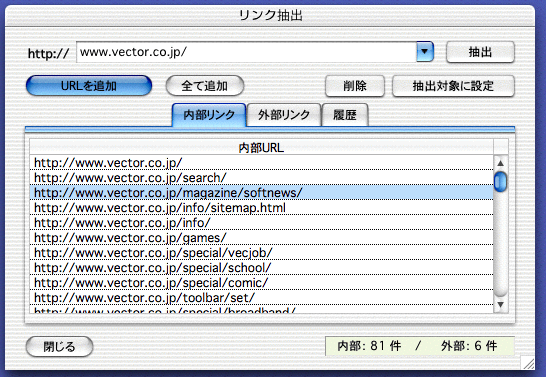Click the scrollbar down arrow
The height and width of the screenshot is (377, 546).
point(501,305)
